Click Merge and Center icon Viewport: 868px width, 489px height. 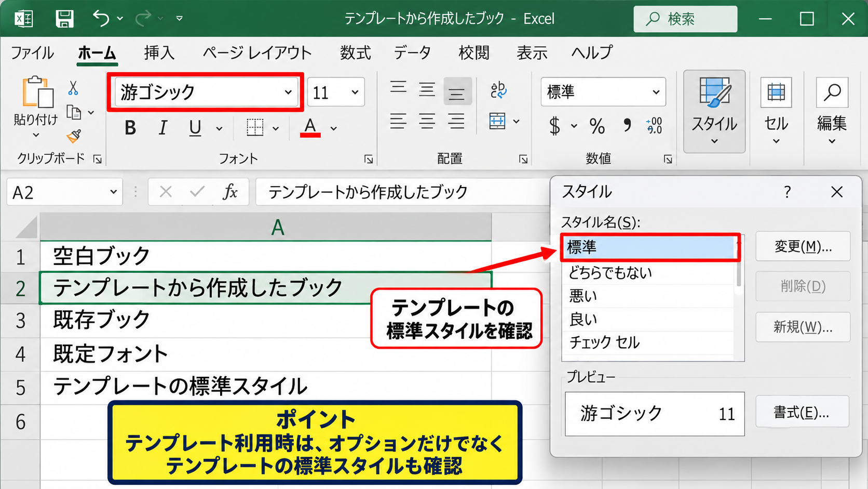pos(497,121)
